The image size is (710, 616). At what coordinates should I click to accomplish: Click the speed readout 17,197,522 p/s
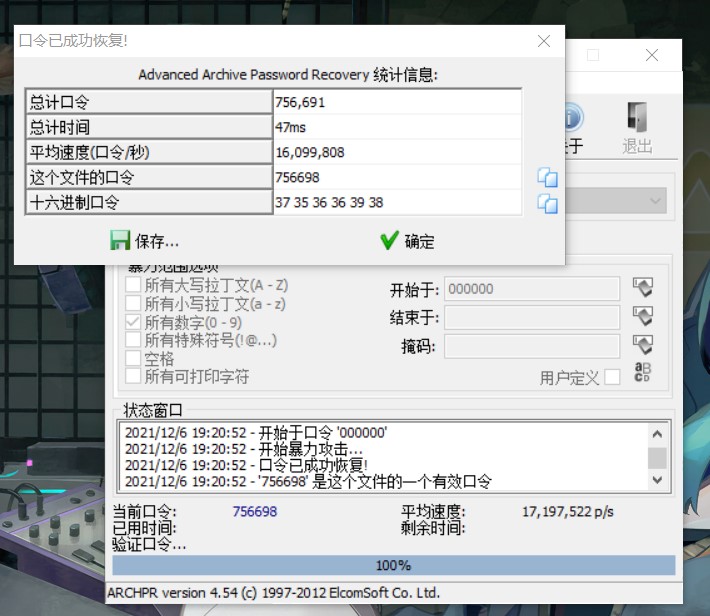pos(568,512)
